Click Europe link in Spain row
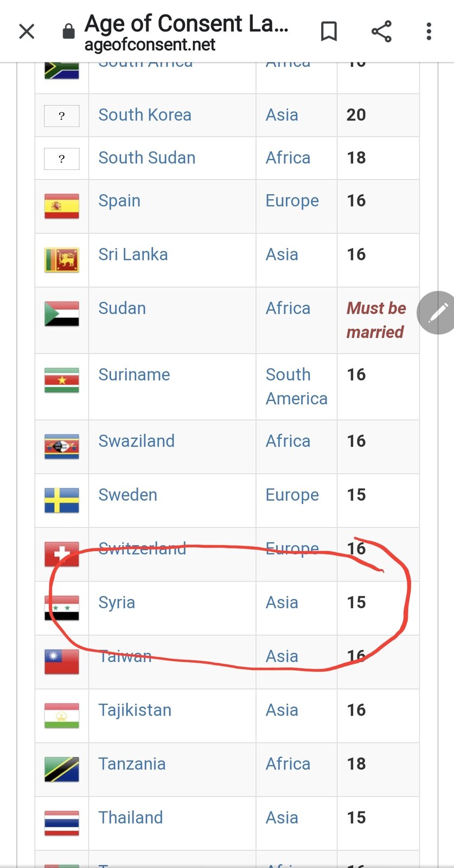This screenshot has width=454, height=868. 292,201
